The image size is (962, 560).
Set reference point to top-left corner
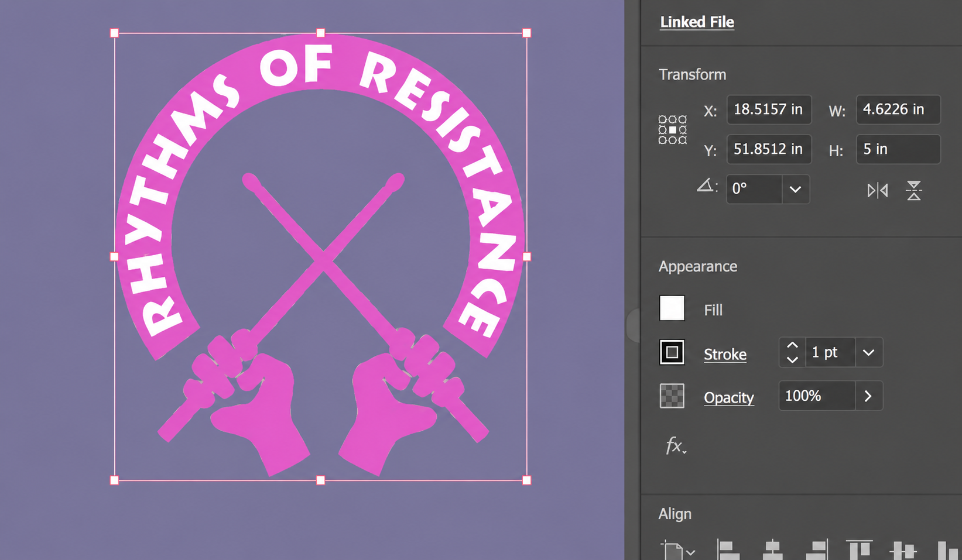coord(662,119)
